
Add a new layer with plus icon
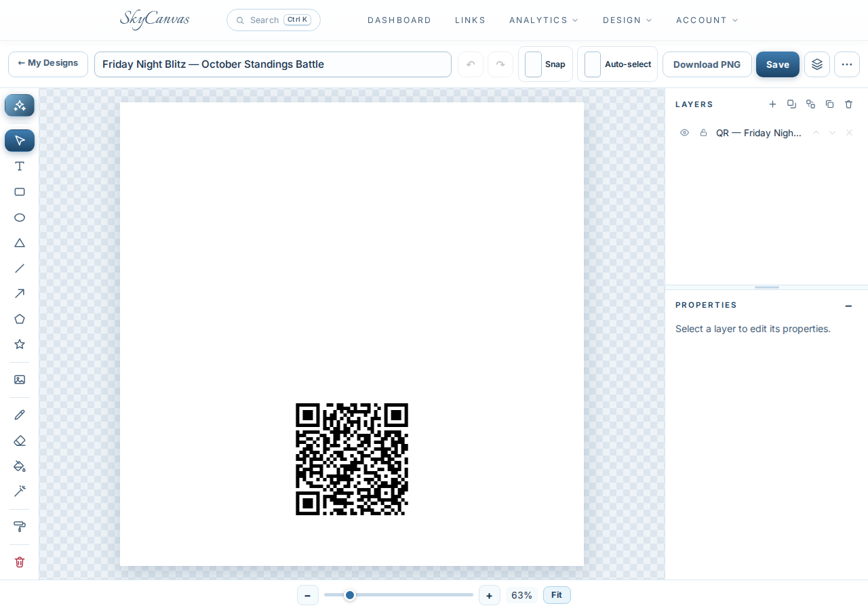tap(772, 104)
